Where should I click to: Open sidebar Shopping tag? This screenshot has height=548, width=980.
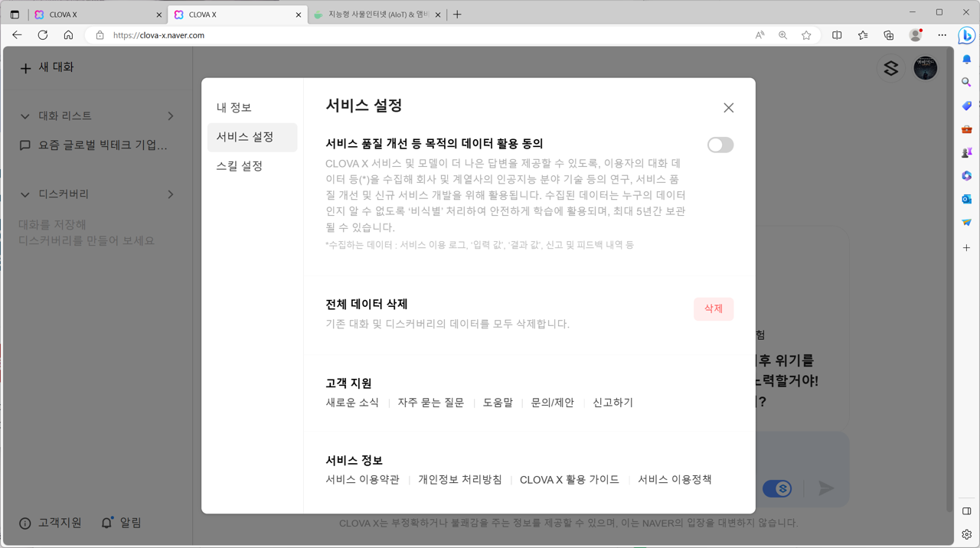(x=966, y=106)
